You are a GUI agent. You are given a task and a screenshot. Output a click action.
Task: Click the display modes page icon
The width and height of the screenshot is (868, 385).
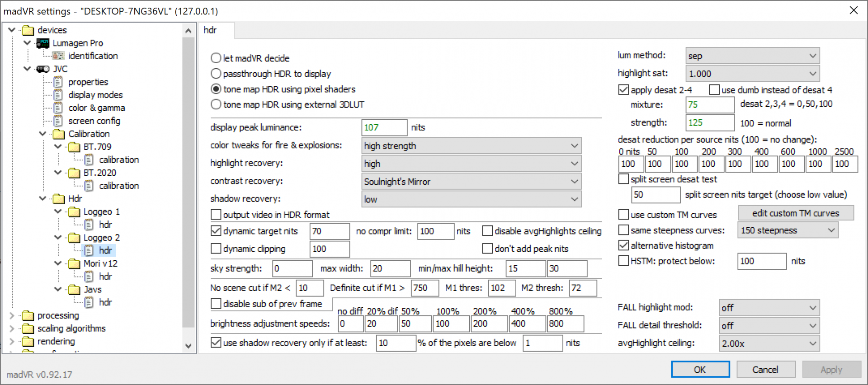58,95
